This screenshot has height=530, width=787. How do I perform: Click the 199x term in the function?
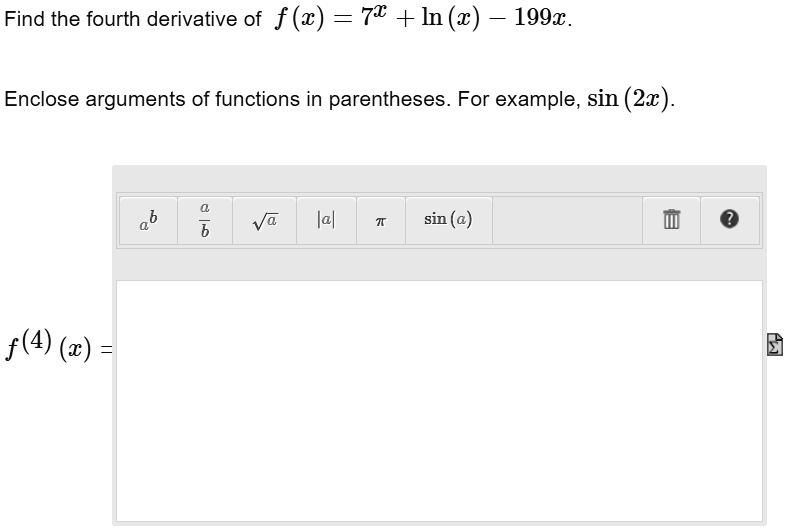[x=541, y=18]
